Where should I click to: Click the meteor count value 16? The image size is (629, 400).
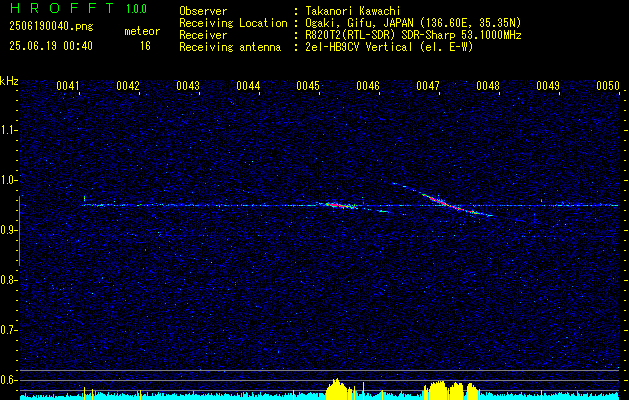(145, 46)
